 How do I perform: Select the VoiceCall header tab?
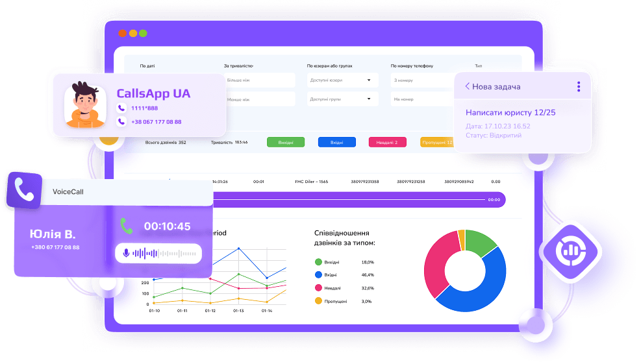68,192
